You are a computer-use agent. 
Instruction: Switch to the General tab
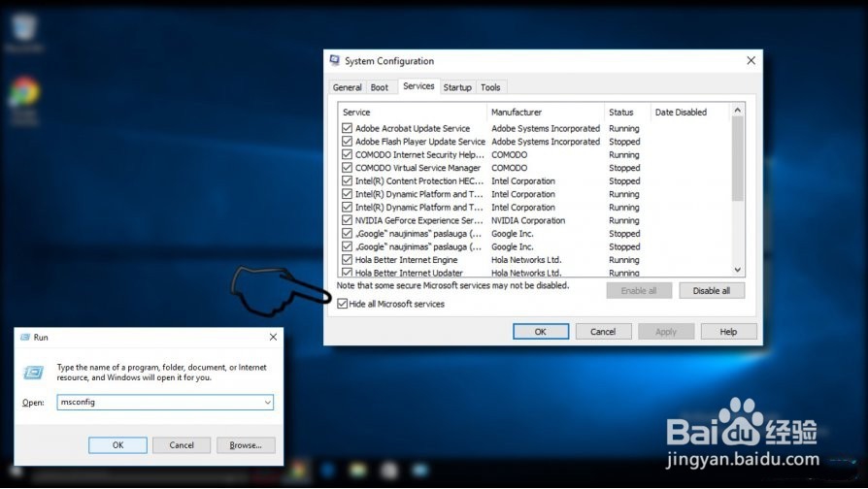tap(347, 87)
